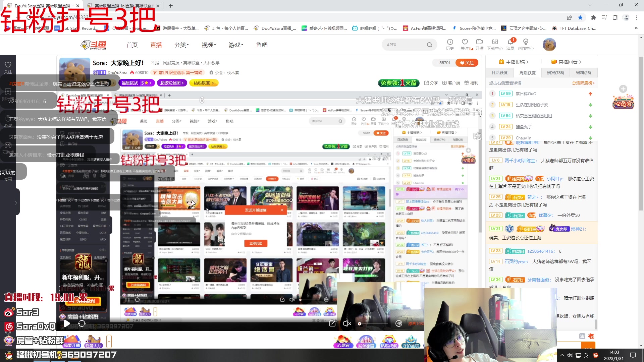Open the 任务大厅 icon below the player
Screen dimensions: 644x362
pos(93,342)
